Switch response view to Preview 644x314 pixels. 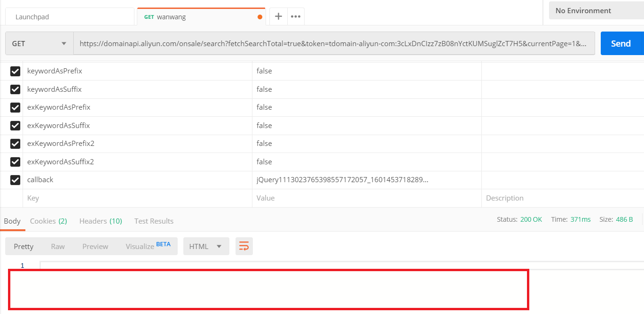(x=95, y=246)
